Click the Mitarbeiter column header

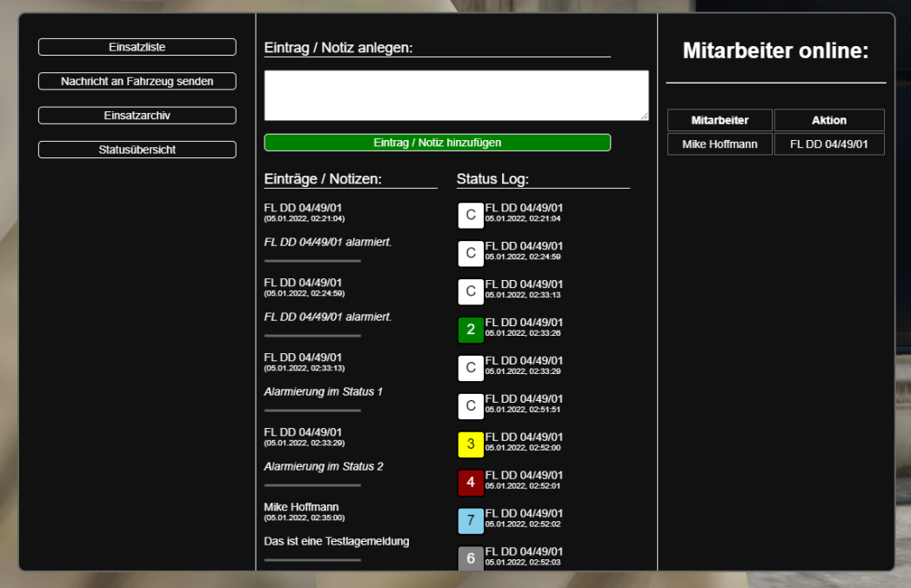point(720,120)
